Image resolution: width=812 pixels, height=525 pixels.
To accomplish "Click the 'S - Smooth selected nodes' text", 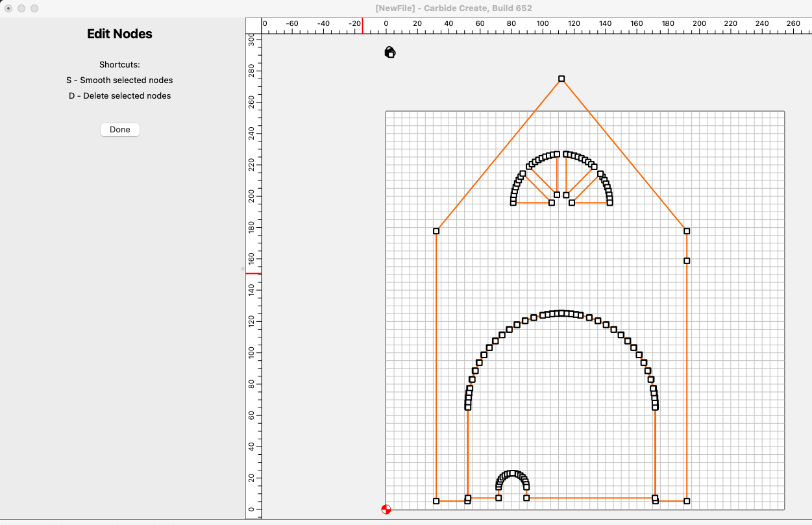I will point(120,80).
